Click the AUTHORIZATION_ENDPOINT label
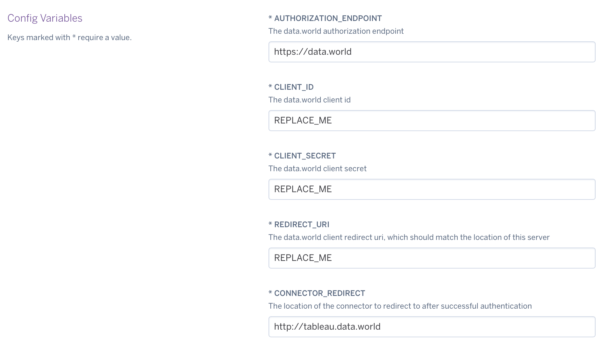Viewport: 616px width, 364px height. [x=328, y=18]
